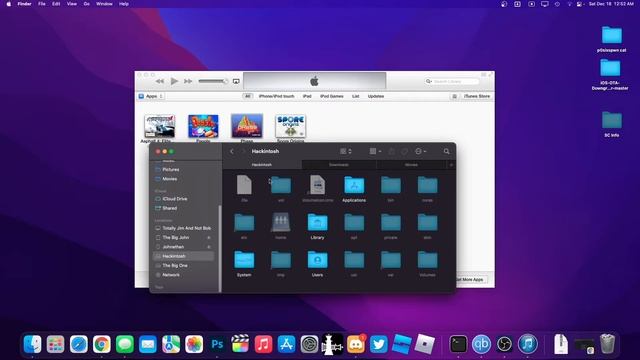Select The Big One in sidebar

pos(175,266)
